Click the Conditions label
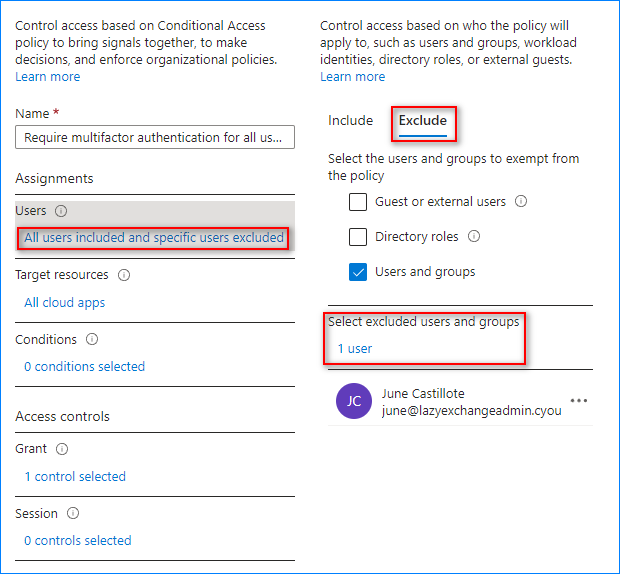 (45, 340)
